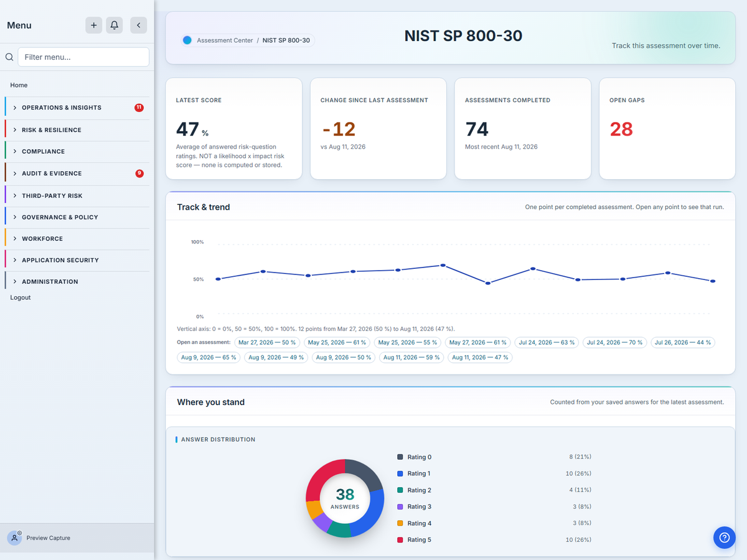
Task: Open assessment Jul 26, 2026 — 44 %
Action: 683,342
